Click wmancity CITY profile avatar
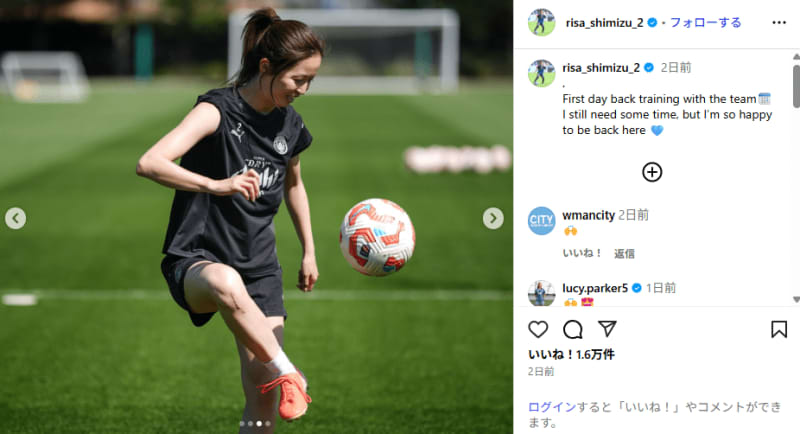 541,221
